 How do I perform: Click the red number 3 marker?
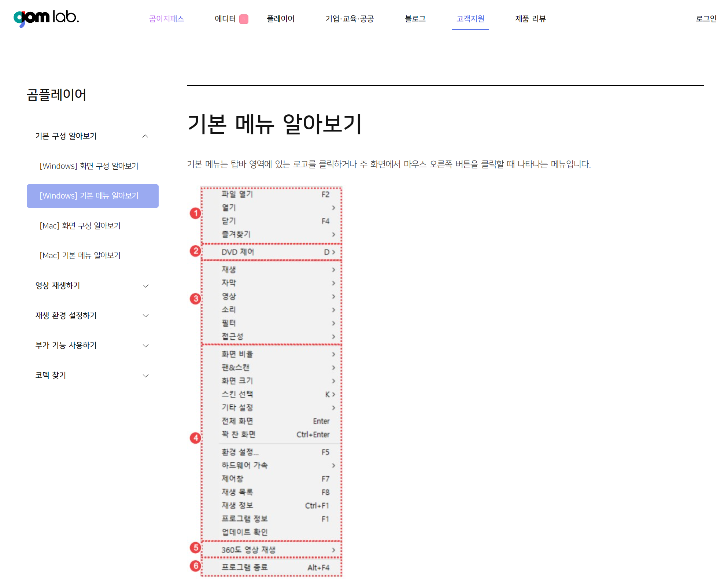pyautogui.click(x=196, y=299)
